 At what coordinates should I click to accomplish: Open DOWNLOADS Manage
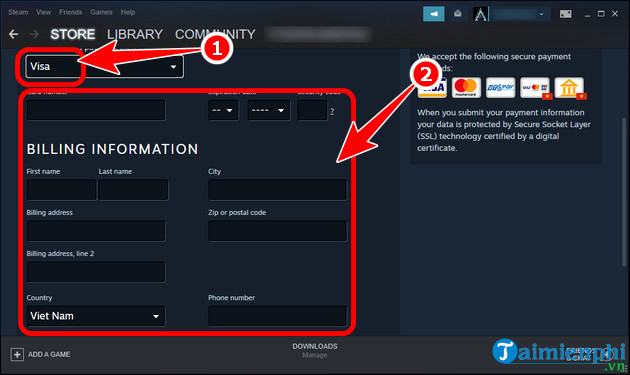(315, 350)
